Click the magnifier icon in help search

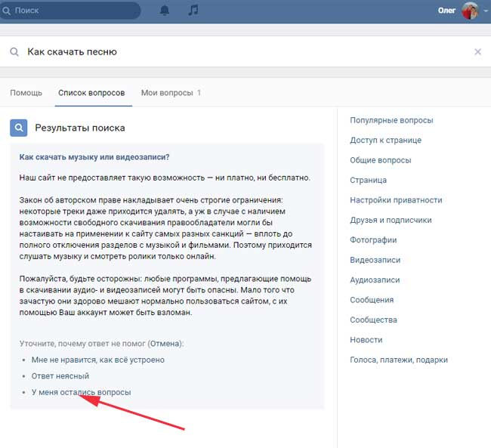[14, 52]
